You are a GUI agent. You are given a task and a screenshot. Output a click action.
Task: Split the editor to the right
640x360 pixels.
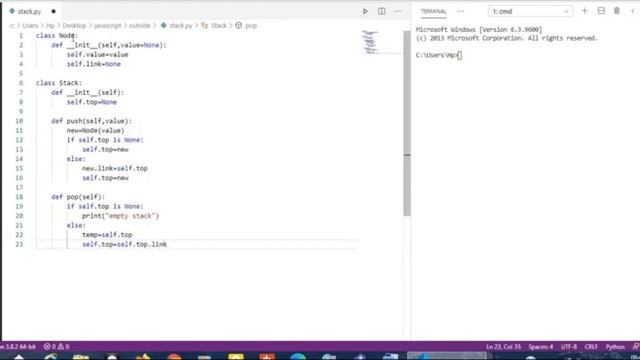pyautogui.click(x=381, y=11)
